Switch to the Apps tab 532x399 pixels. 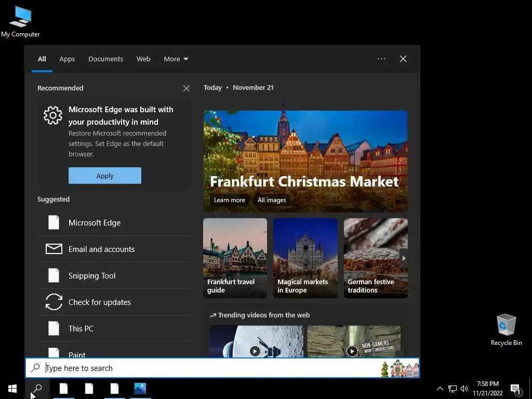tap(67, 59)
